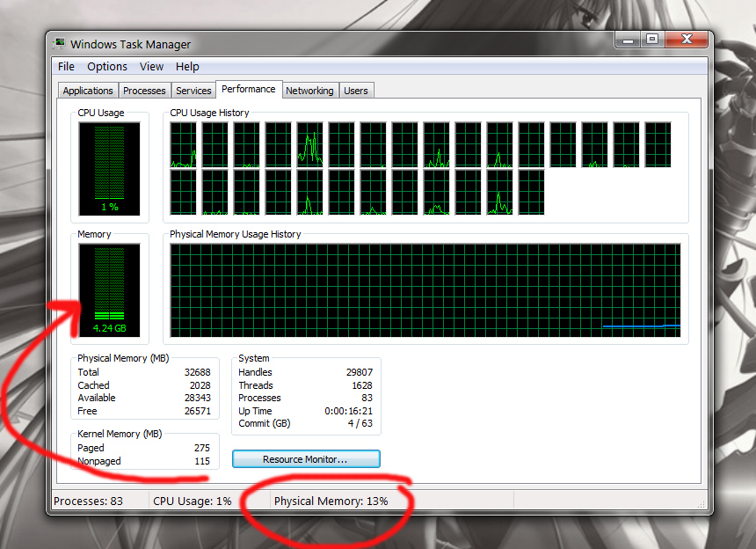Click the Handles value 29807
This screenshot has height=549, width=756.
(360, 372)
